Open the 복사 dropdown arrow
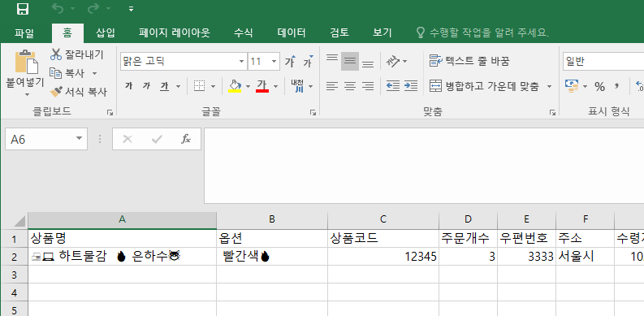This screenshot has width=644, height=316. tap(94, 74)
